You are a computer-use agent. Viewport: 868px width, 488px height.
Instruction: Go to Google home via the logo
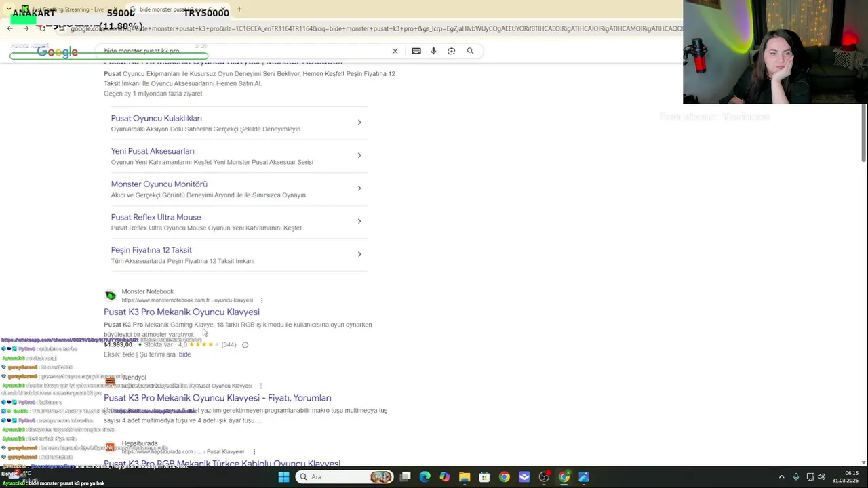pyautogui.click(x=58, y=52)
